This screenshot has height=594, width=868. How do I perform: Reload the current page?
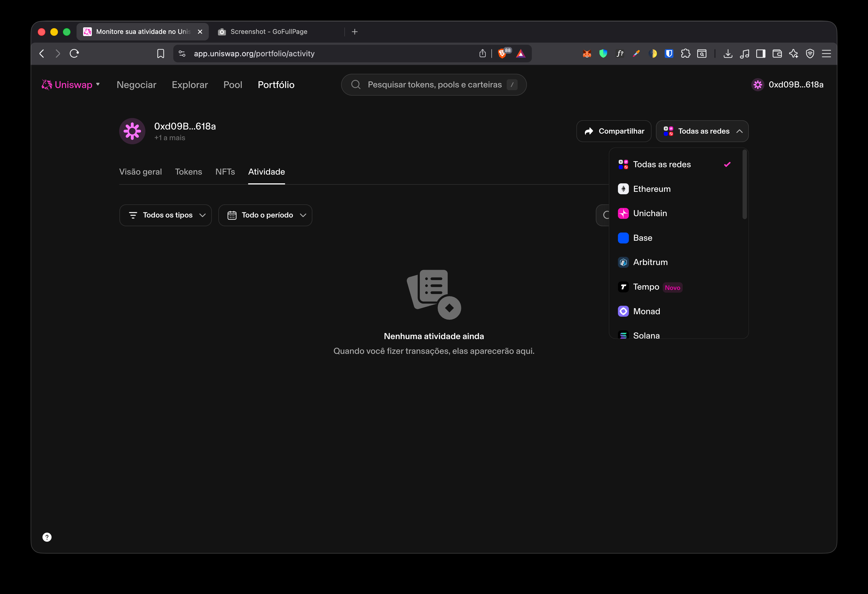click(x=74, y=53)
